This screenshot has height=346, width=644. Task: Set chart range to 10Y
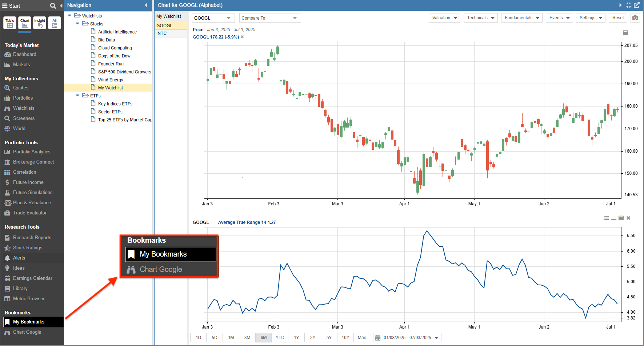point(345,338)
